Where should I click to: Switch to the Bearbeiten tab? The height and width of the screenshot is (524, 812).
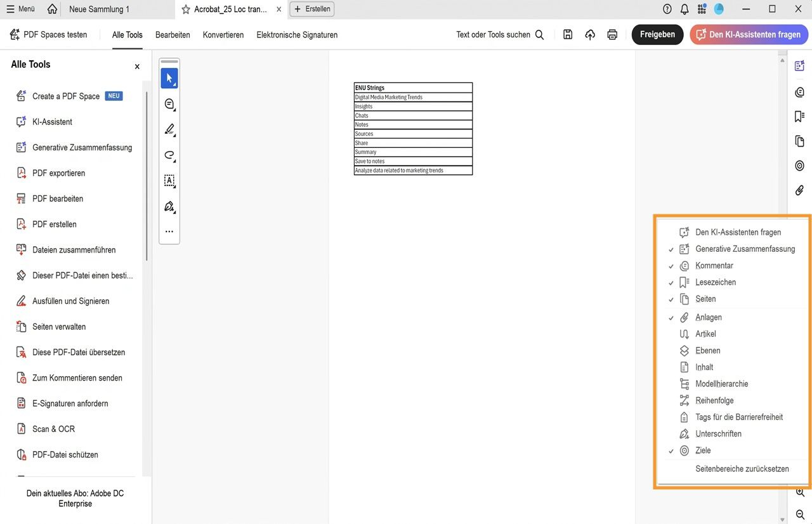(173, 35)
